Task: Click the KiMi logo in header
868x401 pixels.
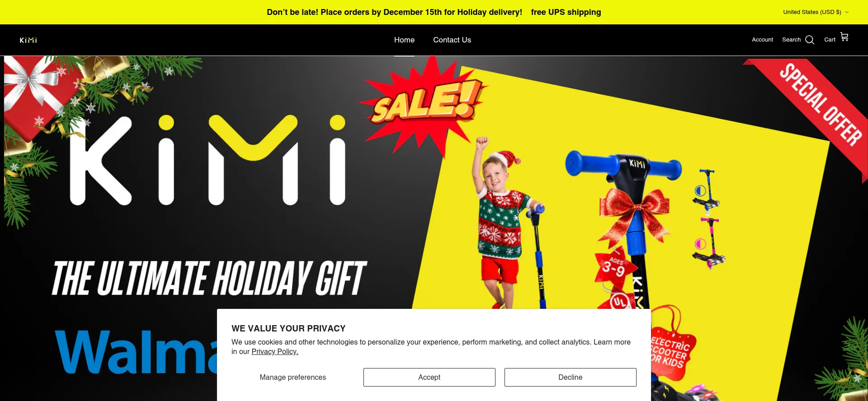Action: tap(28, 40)
